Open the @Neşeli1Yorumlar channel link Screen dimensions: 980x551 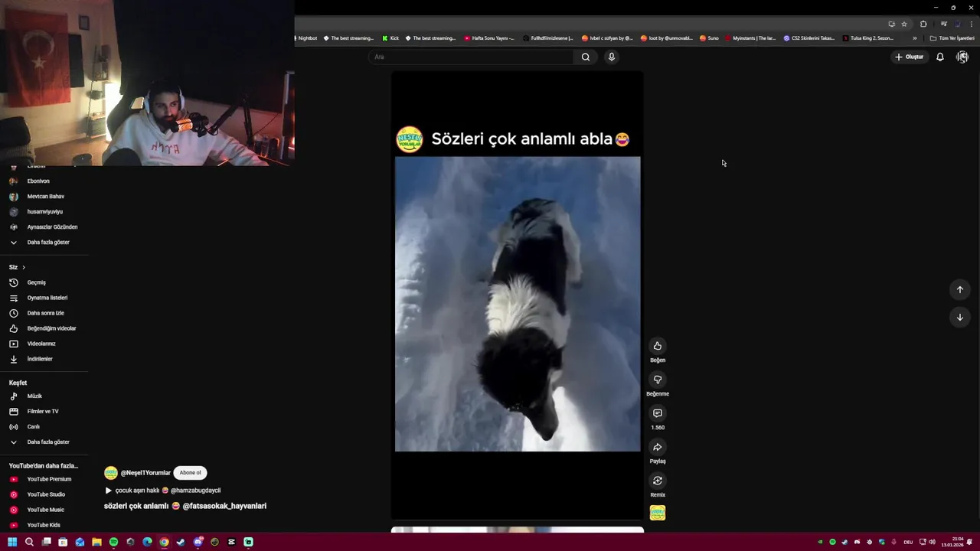tap(145, 473)
